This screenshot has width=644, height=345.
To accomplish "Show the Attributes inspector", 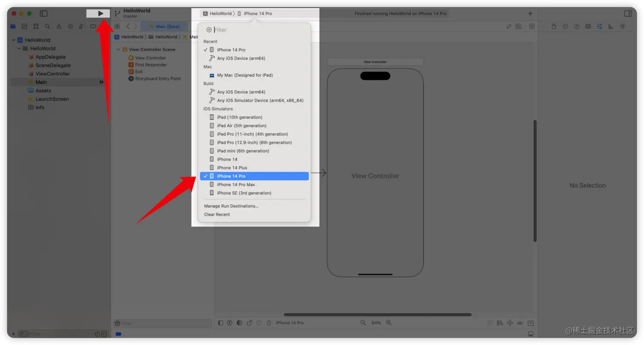I will point(600,26).
